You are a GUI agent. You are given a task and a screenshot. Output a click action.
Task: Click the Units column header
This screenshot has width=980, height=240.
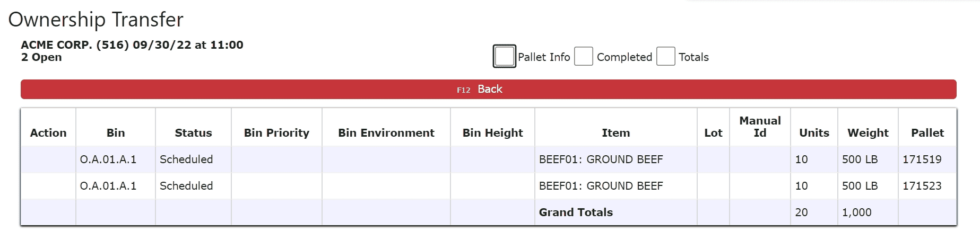click(x=814, y=132)
